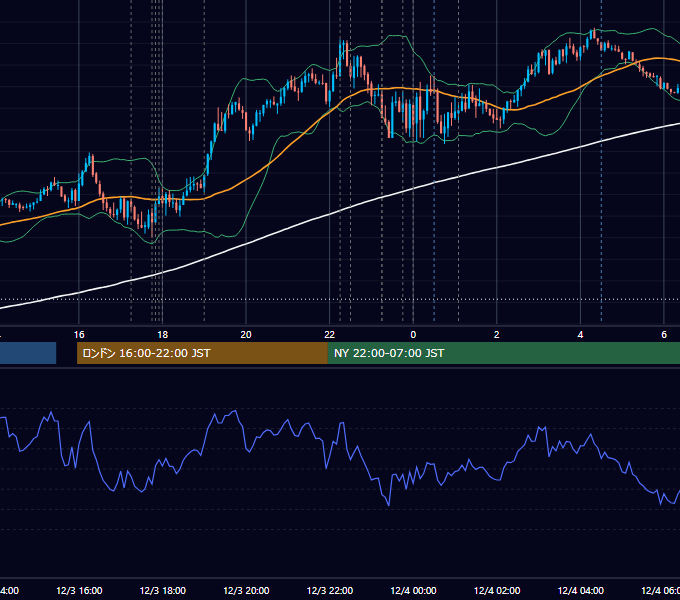This screenshot has width=680, height=600.
Task: Click the 18 hour axis label
Action: 163,335
